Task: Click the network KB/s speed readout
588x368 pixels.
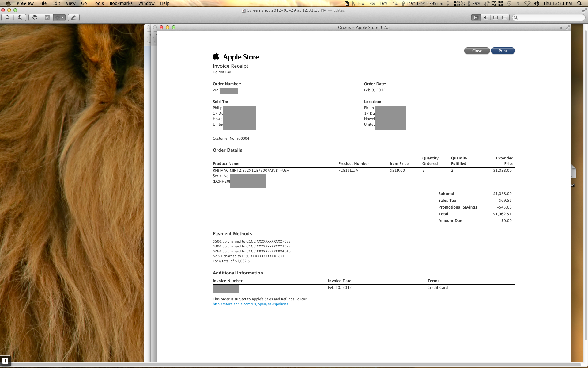Action: tap(459, 3)
